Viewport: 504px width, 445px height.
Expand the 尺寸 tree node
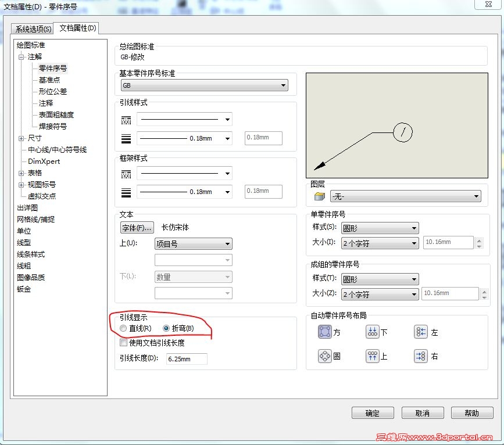coord(21,138)
